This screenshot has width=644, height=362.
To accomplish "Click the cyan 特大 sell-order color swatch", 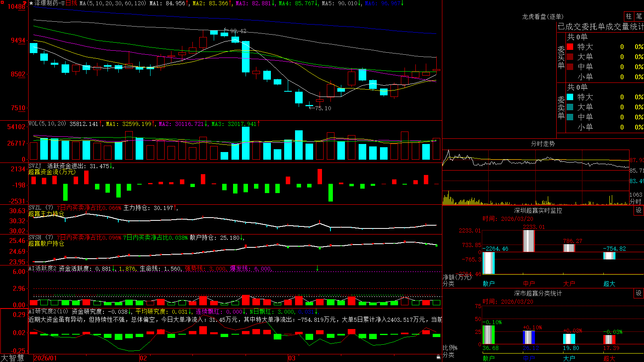I will pyautogui.click(x=570, y=97).
